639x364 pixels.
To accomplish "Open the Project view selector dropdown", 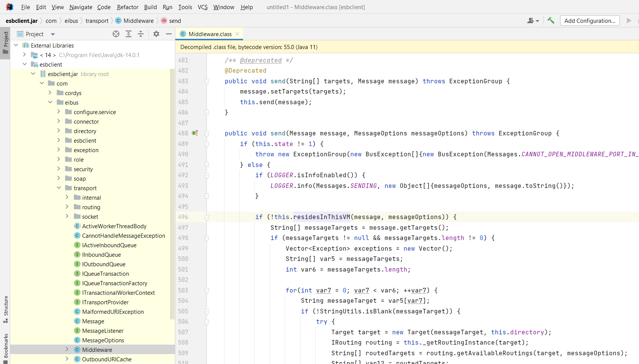I will coord(53,34).
